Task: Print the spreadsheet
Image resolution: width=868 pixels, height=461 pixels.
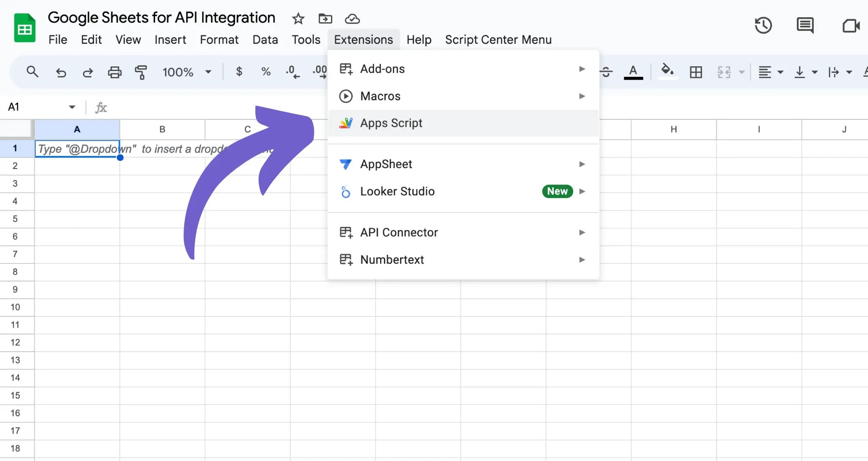Action: tap(114, 72)
